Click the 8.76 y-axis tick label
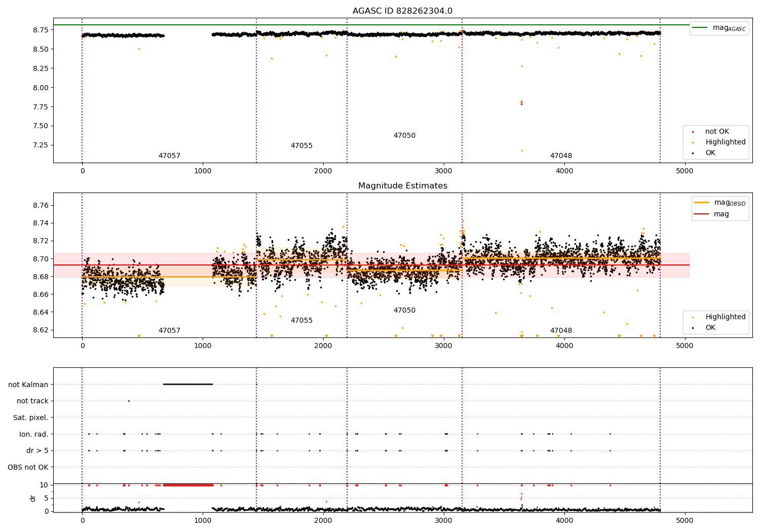Image resolution: width=760 pixels, height=532 pixels. click(x=40, y=205)
